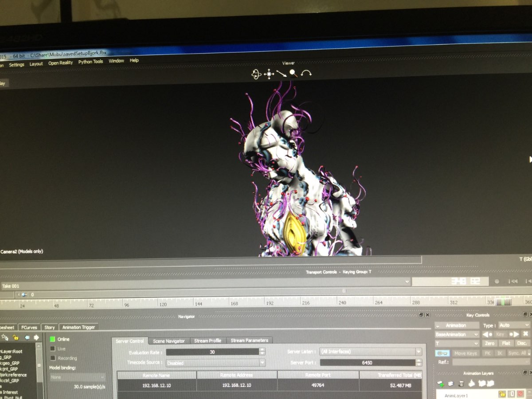
Task: Go back with the left arrow in navigator
Action: coord(27,337)
